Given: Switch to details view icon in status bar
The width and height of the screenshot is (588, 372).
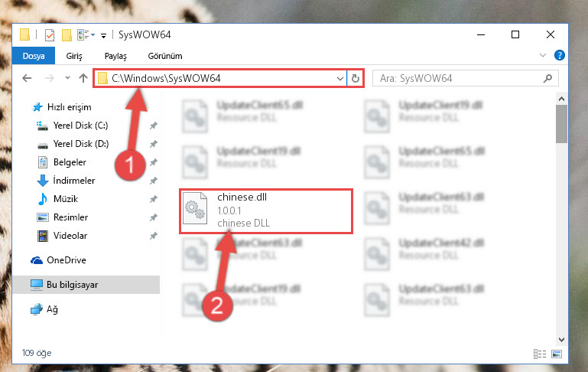Looking at the screenshot, I should point(540,354).
